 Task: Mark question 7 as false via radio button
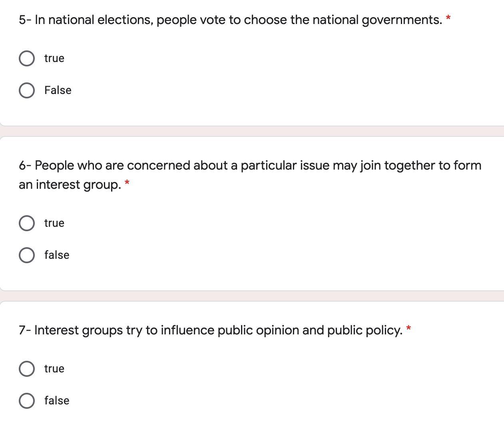point(26,401)
